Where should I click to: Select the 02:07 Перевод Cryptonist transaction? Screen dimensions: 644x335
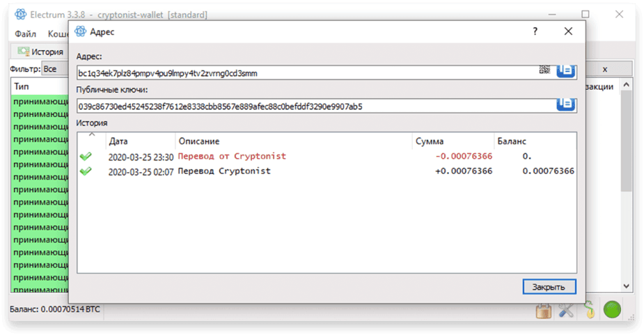327,171
